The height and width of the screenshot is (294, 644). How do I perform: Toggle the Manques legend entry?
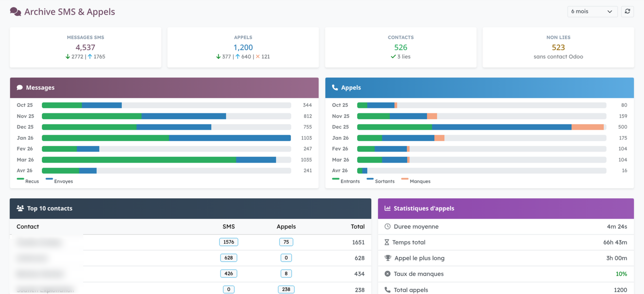coord(416,181)
